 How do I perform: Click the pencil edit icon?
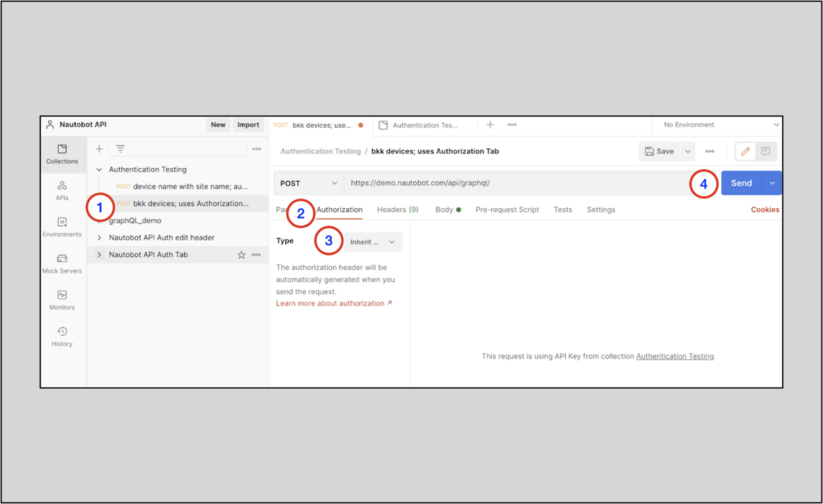[x=745, y=151]
